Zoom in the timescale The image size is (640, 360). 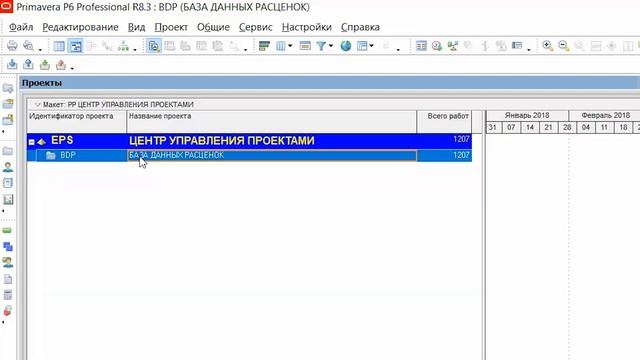(x=547, y=46)
